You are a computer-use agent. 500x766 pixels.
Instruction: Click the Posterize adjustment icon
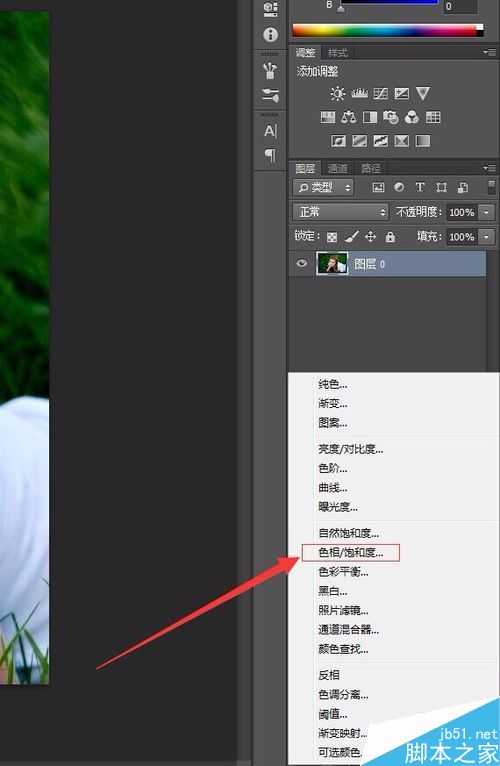coord(359,141)
